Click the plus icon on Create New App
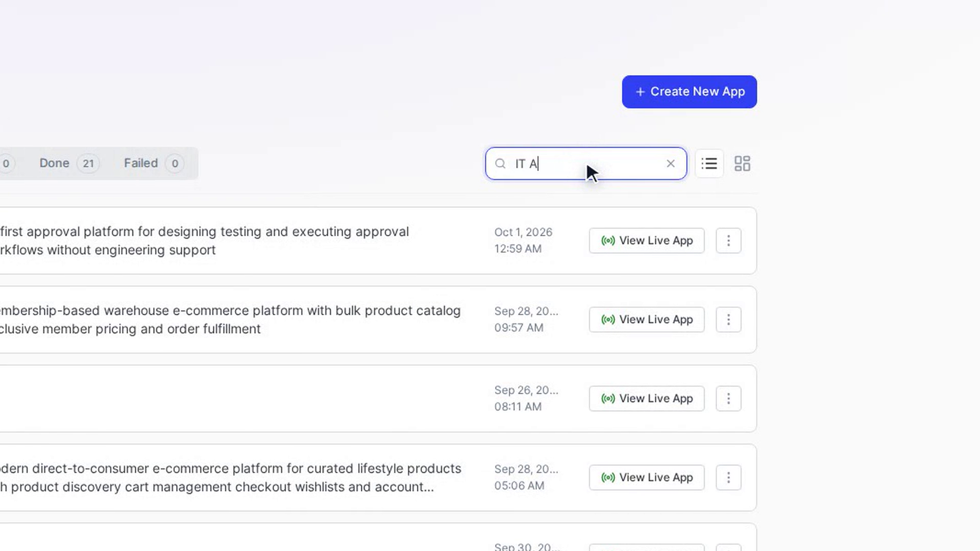 [640, 92]
